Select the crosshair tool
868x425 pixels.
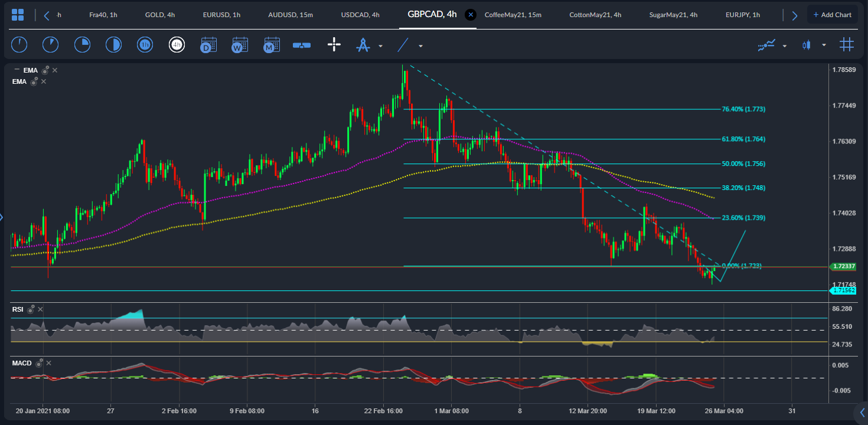(334, 44)
